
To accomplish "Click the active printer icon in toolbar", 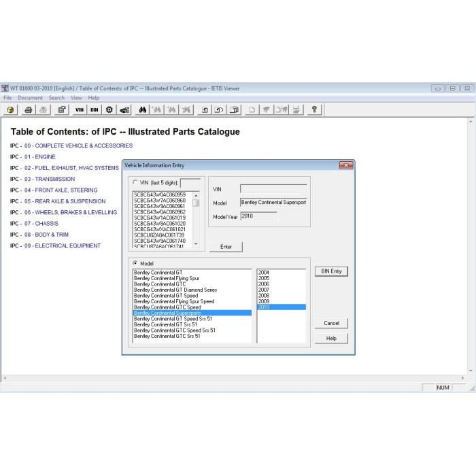I will coord(29,110).
